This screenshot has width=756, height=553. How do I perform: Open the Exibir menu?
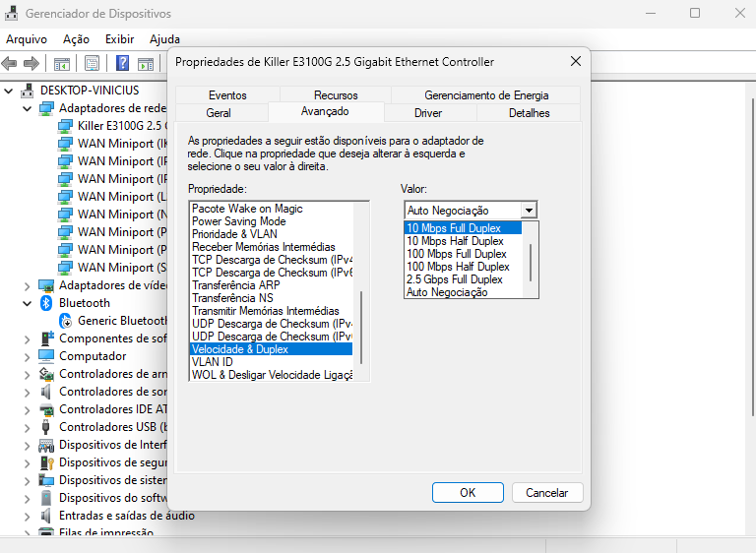[119, 39]
